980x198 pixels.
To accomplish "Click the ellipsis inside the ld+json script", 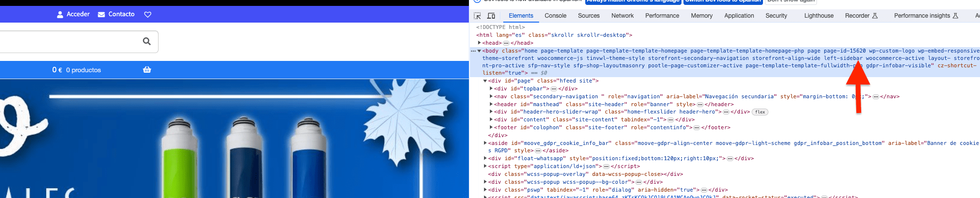I will coord(606,167).
